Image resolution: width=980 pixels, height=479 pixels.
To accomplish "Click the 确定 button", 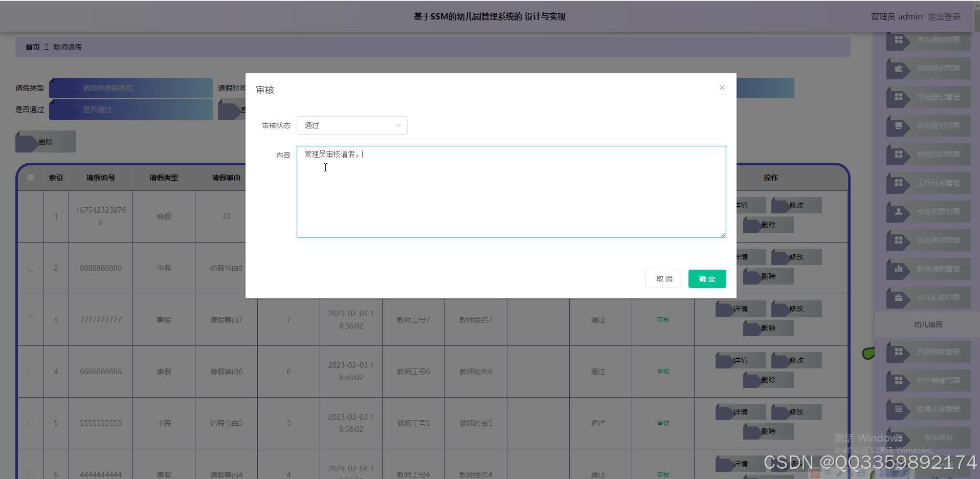I will click(707, 279).
